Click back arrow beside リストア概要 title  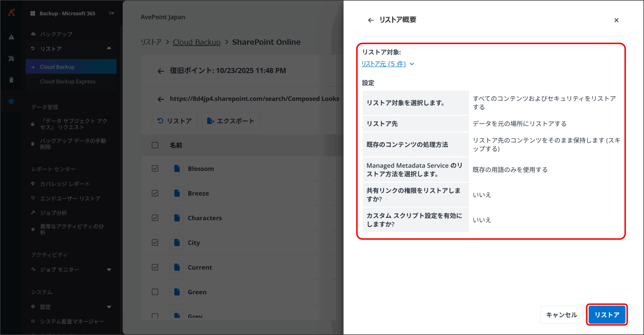pyautogui.click(x=371, y=20)
